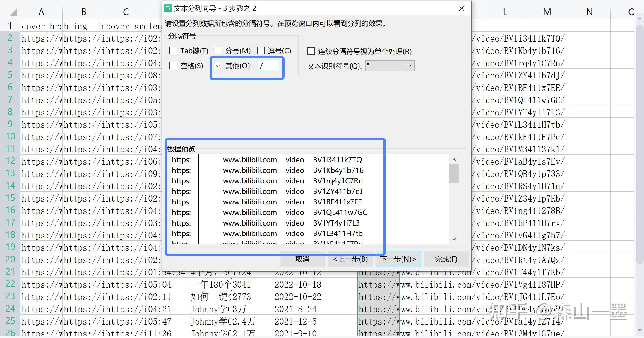
Task: Click preview value BV1i3411k7TQ
Action: point(337,160)
